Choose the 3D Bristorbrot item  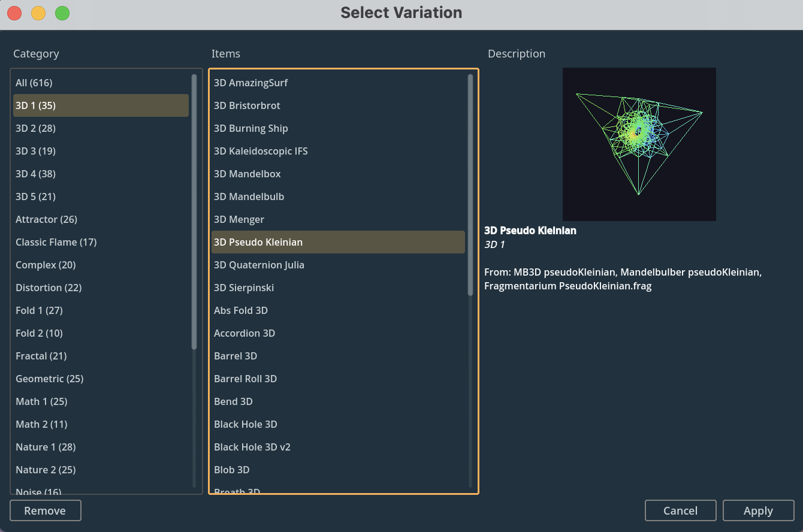pyautogui.click(x=338, y=105)
